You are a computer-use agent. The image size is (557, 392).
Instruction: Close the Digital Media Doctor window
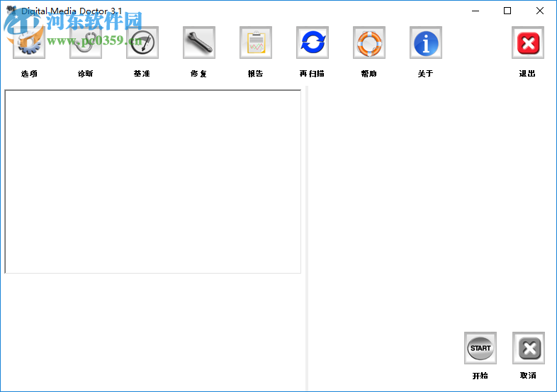click(539, 11)
